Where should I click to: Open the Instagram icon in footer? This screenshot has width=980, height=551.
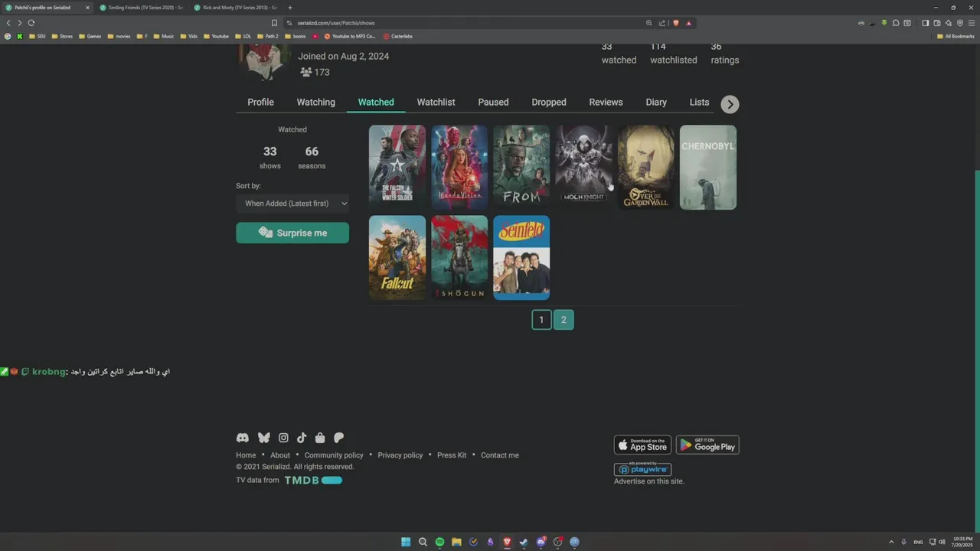(283, 438)
